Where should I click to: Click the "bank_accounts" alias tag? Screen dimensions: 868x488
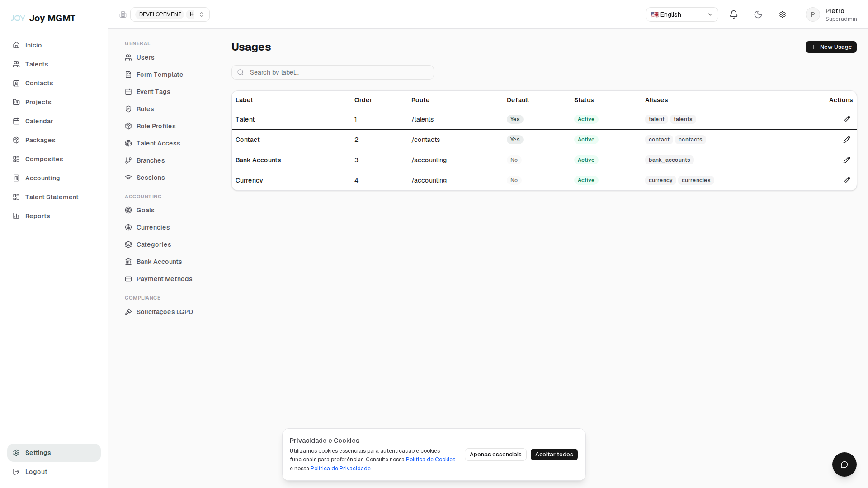[x=669, y=160]
